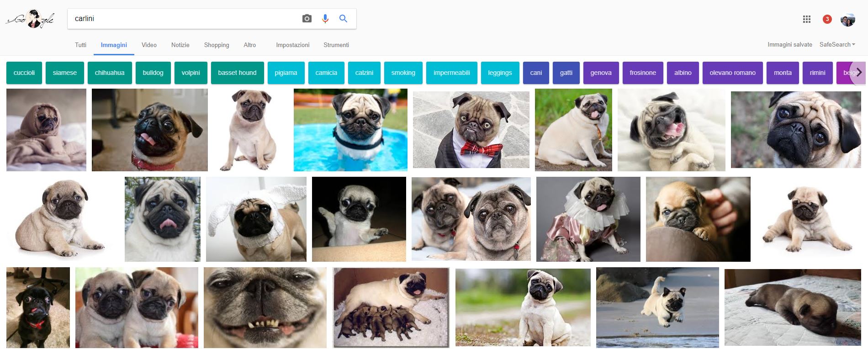
Task: Select the impermeabili chip
Action: [x=452, y=73]
